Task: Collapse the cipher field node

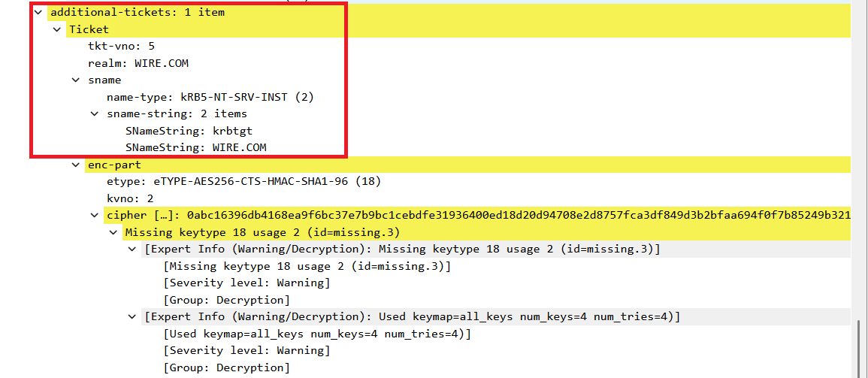Action: pyautogui.click(x=94, y=215)
